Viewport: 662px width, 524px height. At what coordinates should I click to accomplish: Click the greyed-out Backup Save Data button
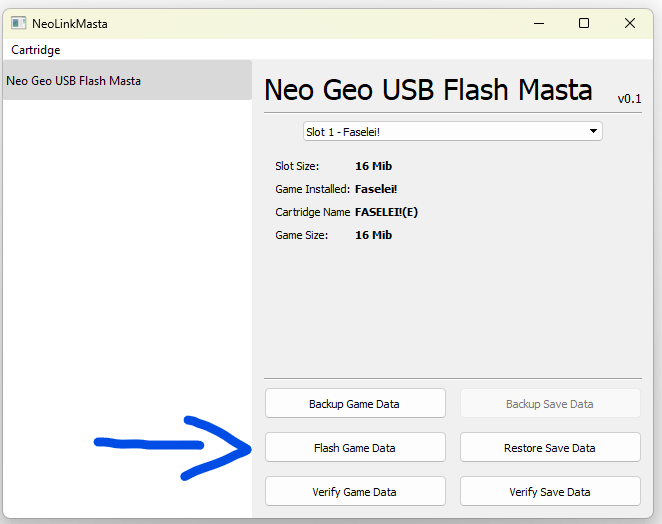click(x=549, y=404)
